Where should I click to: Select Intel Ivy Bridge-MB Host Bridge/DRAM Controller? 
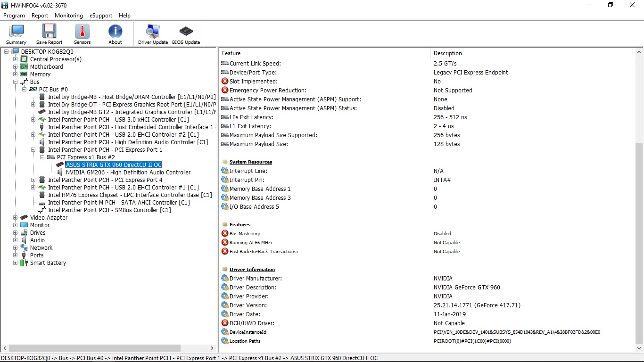(x=132, y=97)
